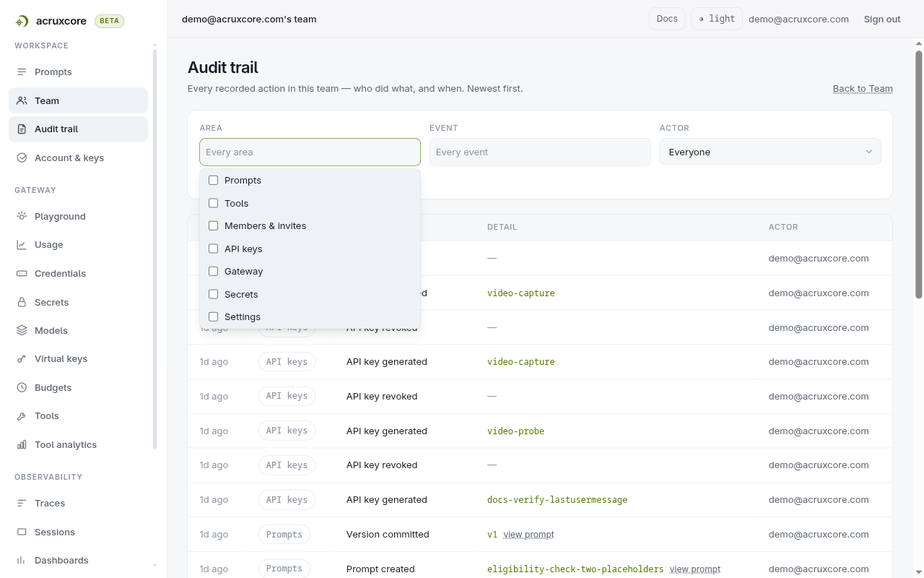Click the ACTOR column header
The height and width of the screenshot is (578, 924).
tap(783, 228)
